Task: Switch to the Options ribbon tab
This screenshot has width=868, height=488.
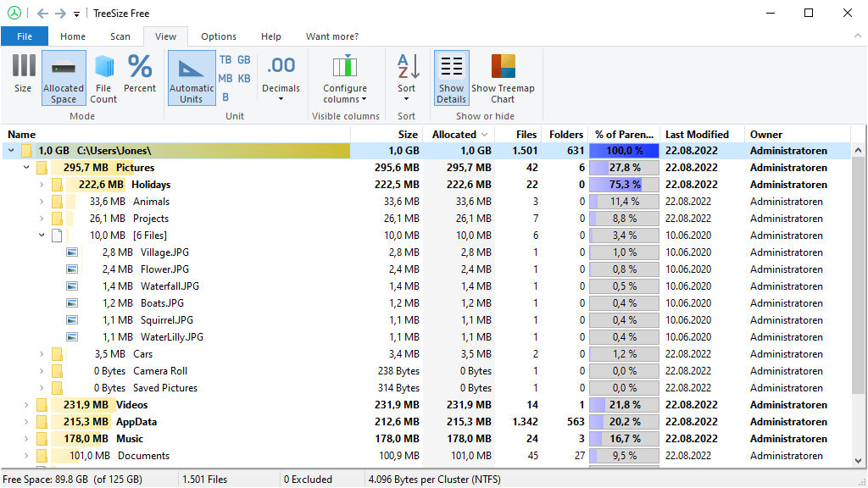Action: pos(218,36)
